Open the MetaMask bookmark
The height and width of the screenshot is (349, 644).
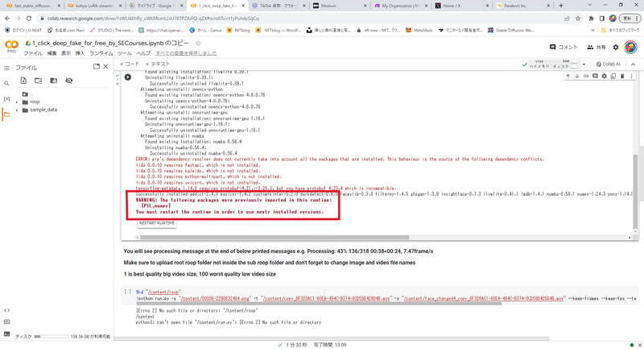[x=419, y=31]
